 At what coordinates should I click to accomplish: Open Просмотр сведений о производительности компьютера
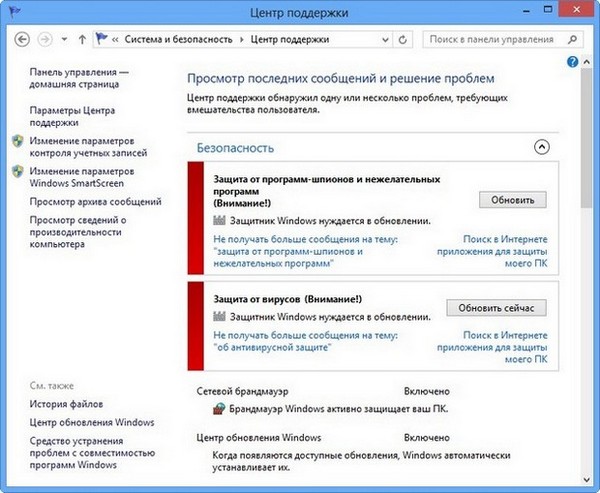tap(78, 232)
